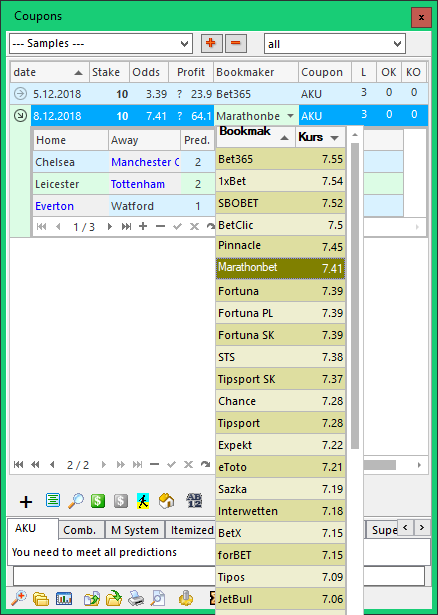Click the Marathonbe bookmaker cell dropdown arrow
438x615 pixels.
click(x=291, y=116)
